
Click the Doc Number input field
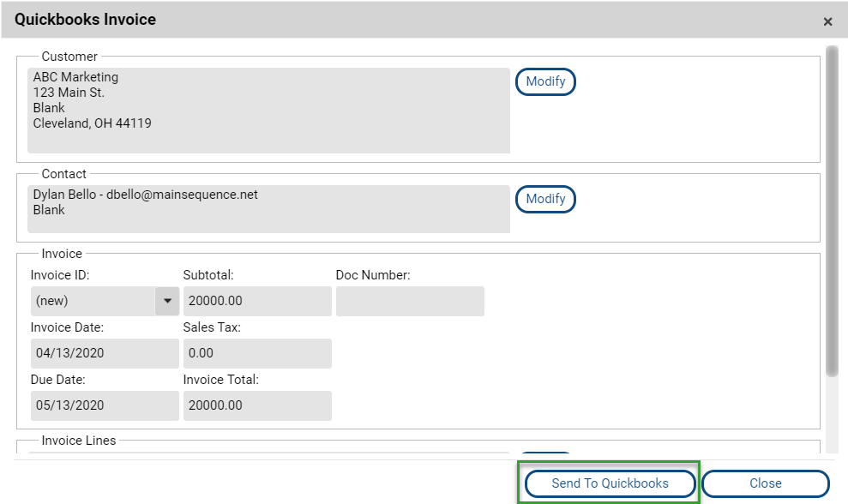tap(410, 301)
